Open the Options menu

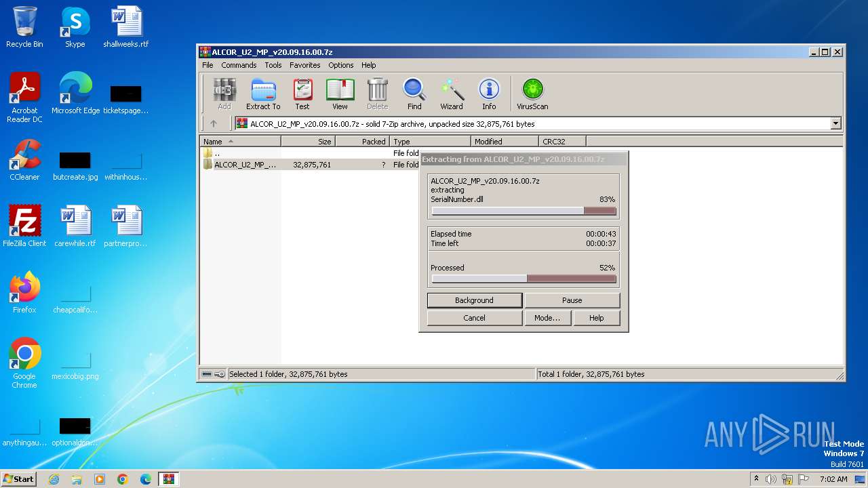[341, 65]
